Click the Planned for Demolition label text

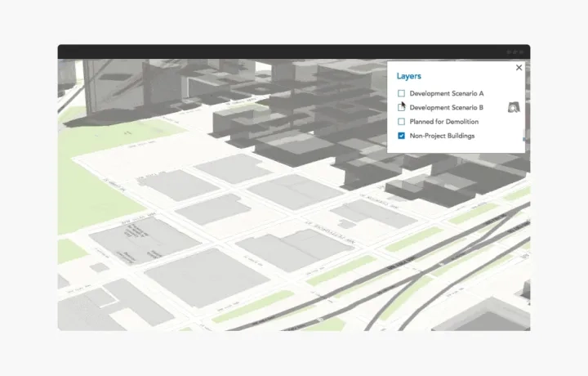click(443, 122)
